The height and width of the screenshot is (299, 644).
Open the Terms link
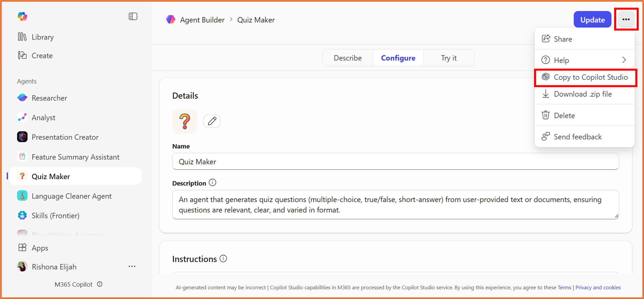564,287
